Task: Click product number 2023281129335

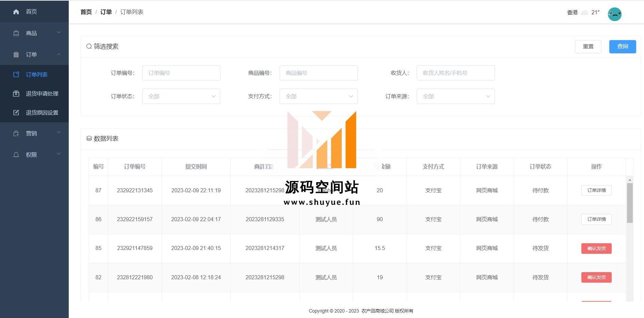Action: (x=265, y=219)
